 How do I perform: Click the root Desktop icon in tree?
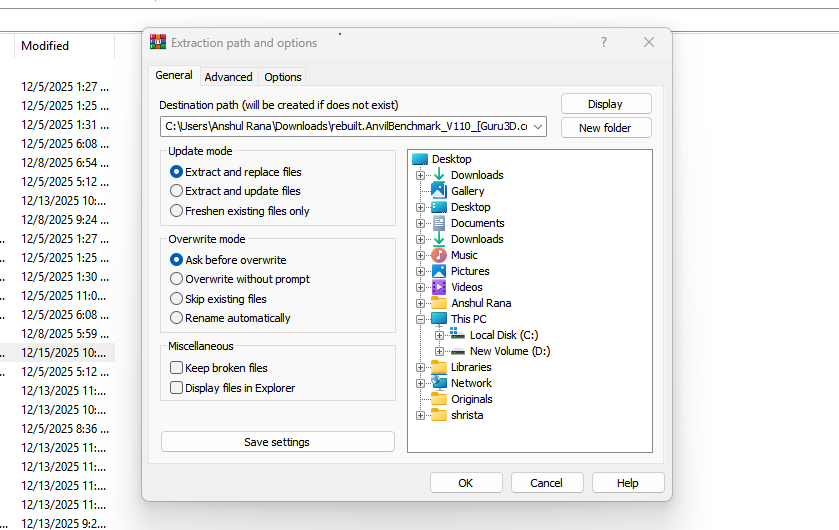[420, 159]
